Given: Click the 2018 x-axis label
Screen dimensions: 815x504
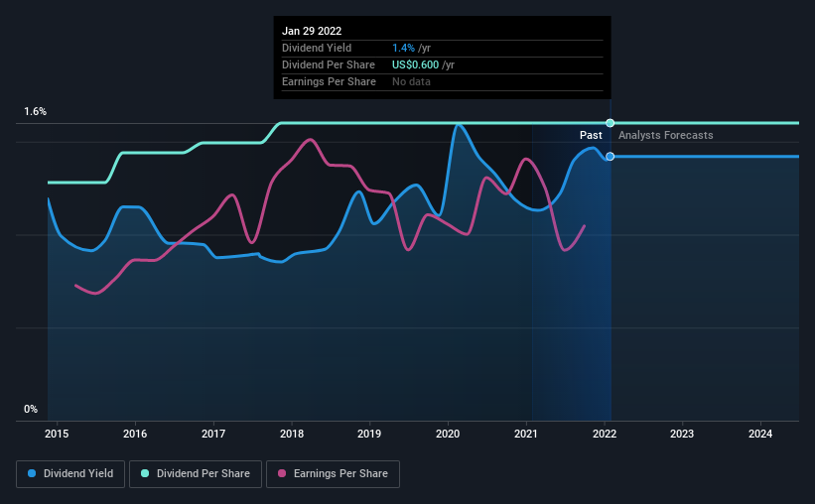Looking at the screenshot, I should pos(292,434).
